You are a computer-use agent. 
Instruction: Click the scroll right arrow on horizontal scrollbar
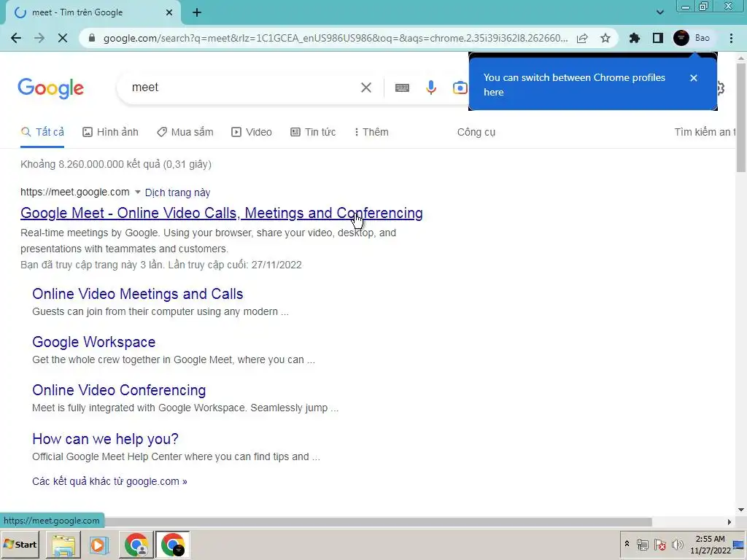coord(729,522)
